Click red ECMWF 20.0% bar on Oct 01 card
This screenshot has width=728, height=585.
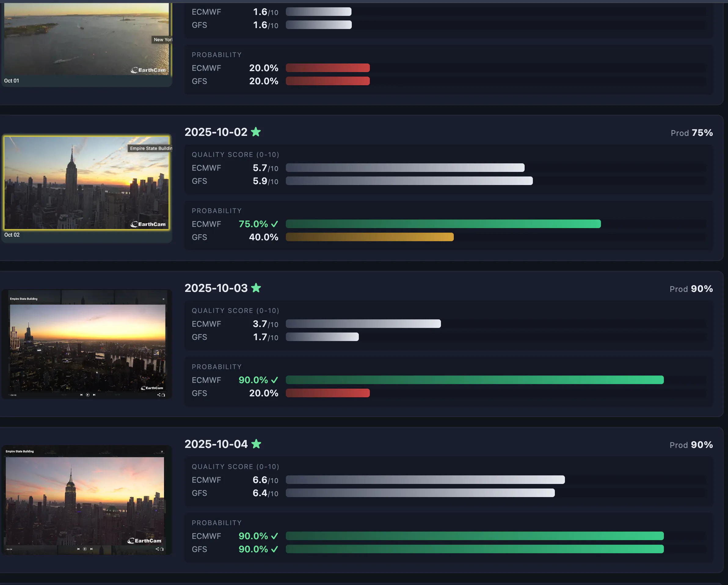click(x=328, y=68)
